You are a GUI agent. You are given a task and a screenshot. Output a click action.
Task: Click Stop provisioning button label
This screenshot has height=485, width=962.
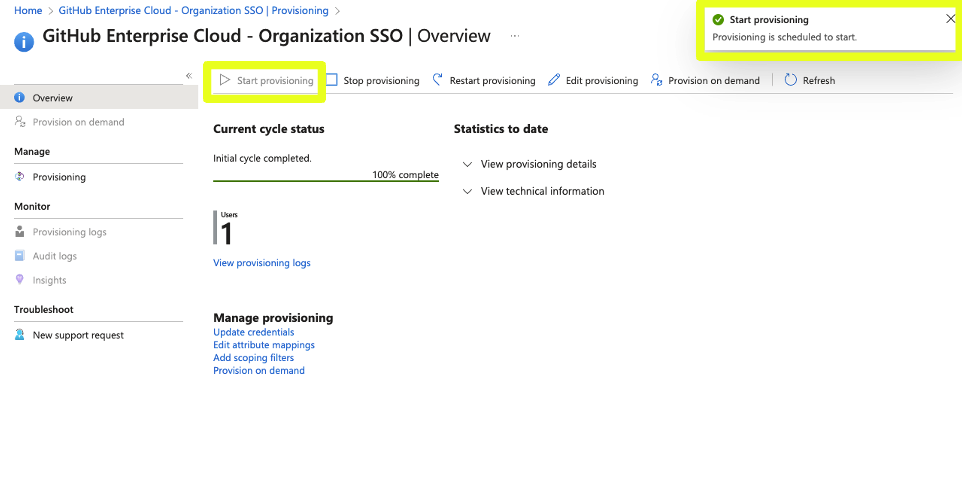[x=381, y=80]
